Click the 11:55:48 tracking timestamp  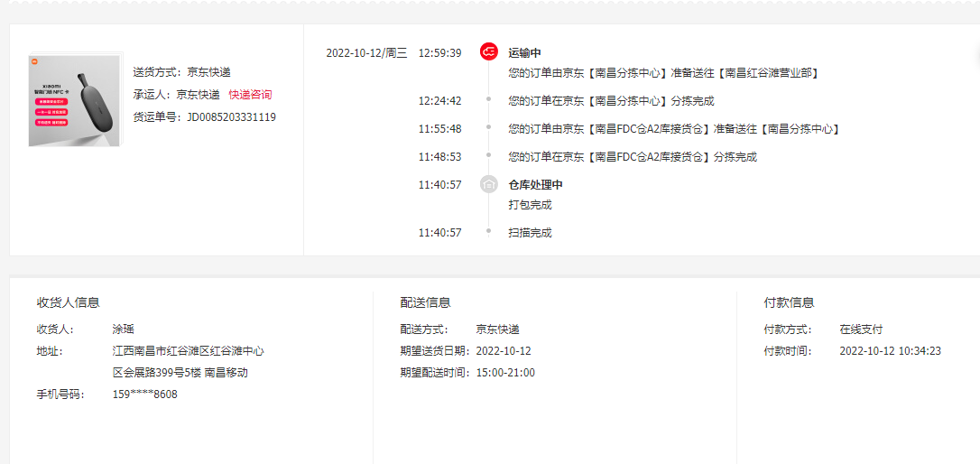(x=440, y=129)
